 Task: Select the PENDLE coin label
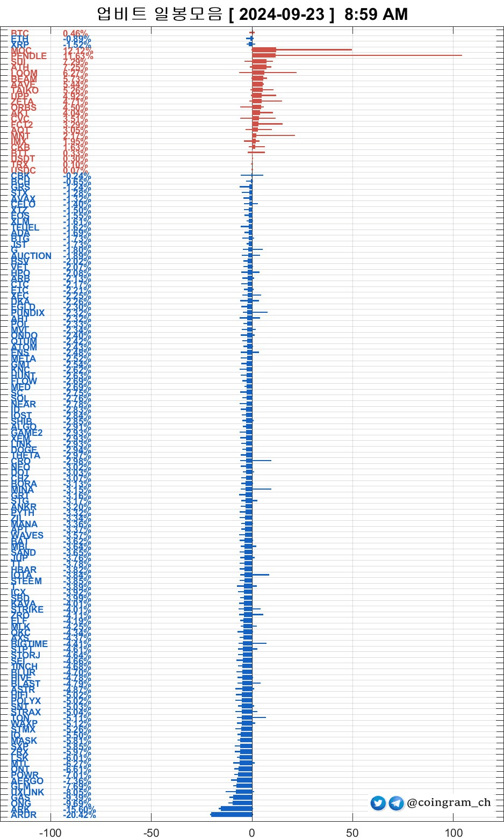point(28,56)
